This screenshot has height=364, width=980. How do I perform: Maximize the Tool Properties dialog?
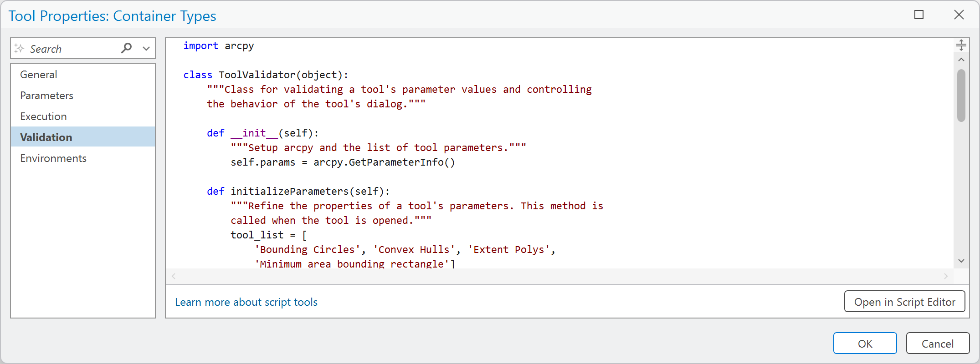919,15
